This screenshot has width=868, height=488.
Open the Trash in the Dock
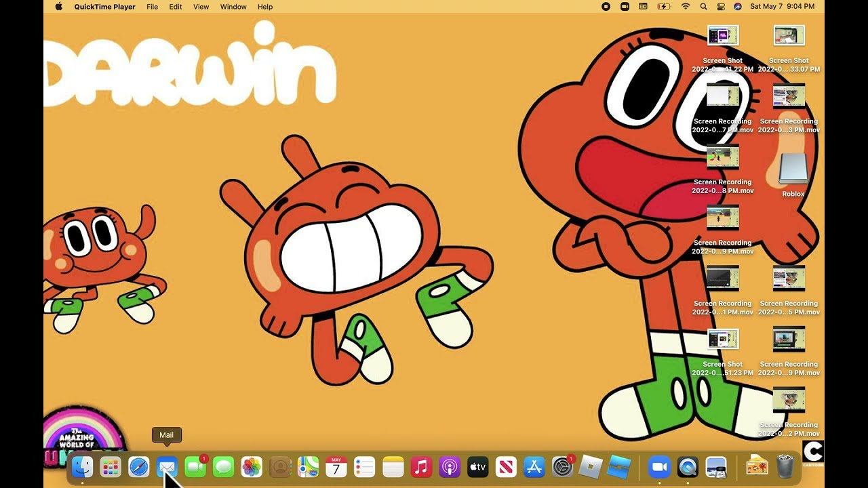point(785,466)
